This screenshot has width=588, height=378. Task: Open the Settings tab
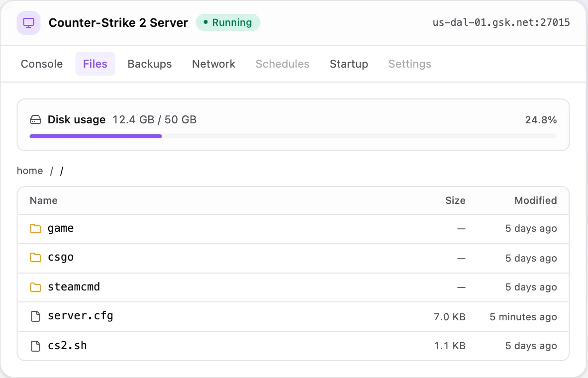tap(409, 64)
